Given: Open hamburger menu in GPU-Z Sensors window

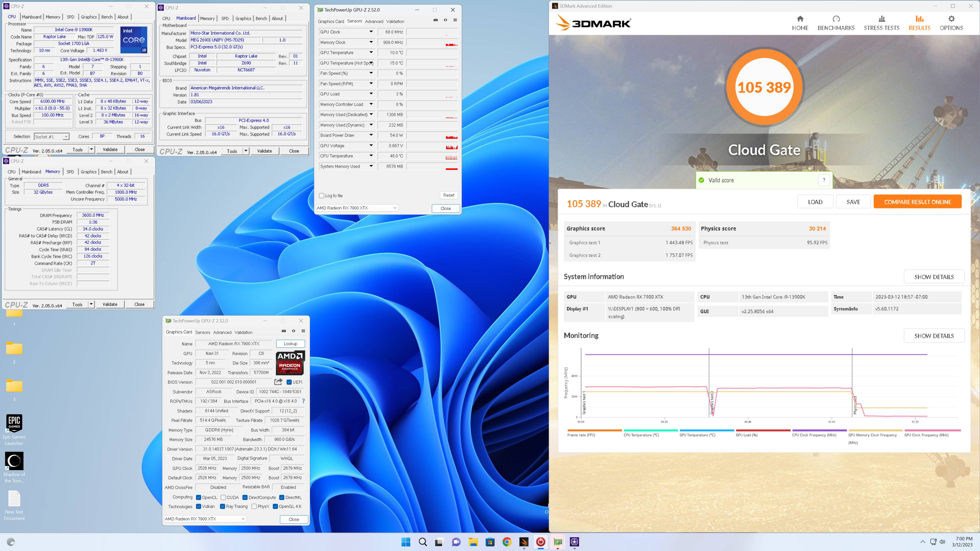Looking at the screenshot, I should (x=455, y=20).
